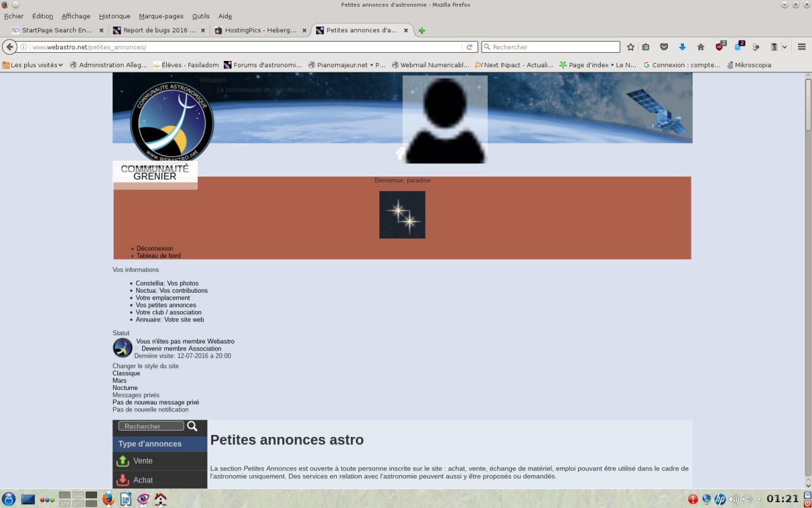This screenshot has height=508, width=812.
Task: Click the red alert tray icon
Action: pos(693,499)
